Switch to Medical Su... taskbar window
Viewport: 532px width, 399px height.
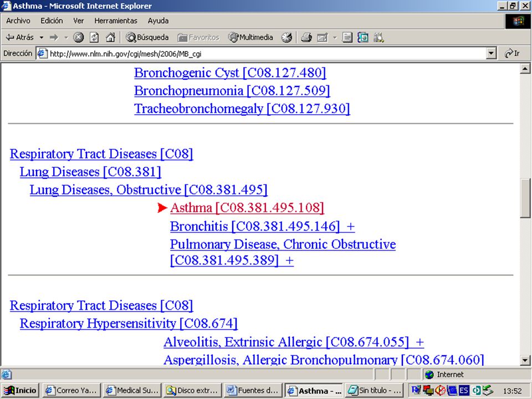click(x=132, y=391)
